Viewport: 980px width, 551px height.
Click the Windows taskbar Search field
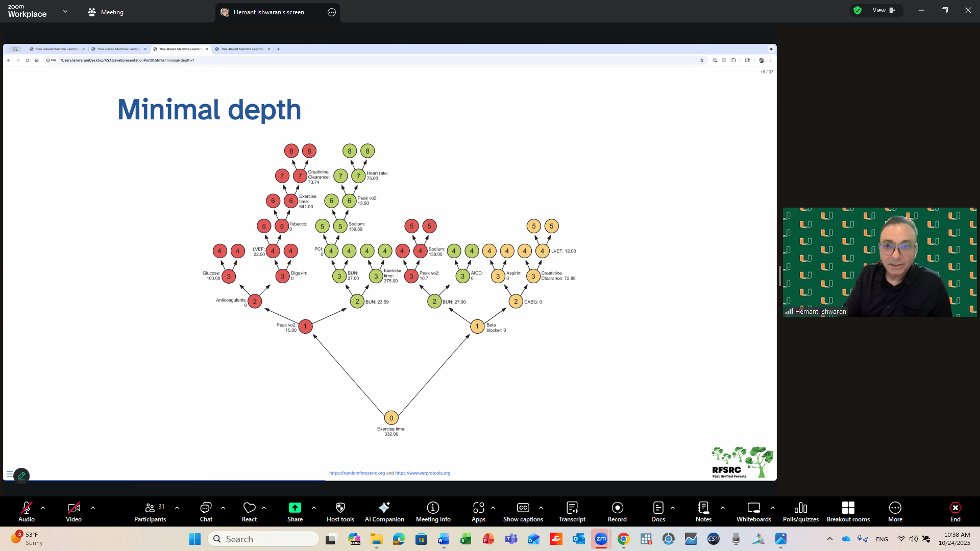pos(263,539)
